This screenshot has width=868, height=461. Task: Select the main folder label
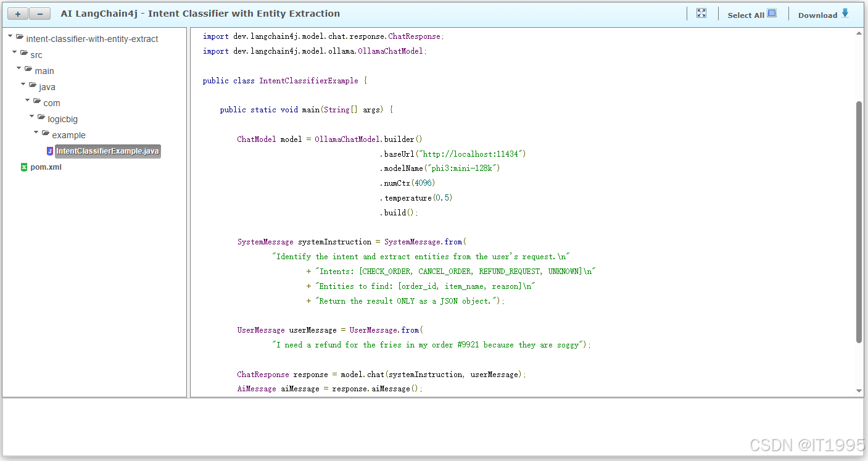44,71
